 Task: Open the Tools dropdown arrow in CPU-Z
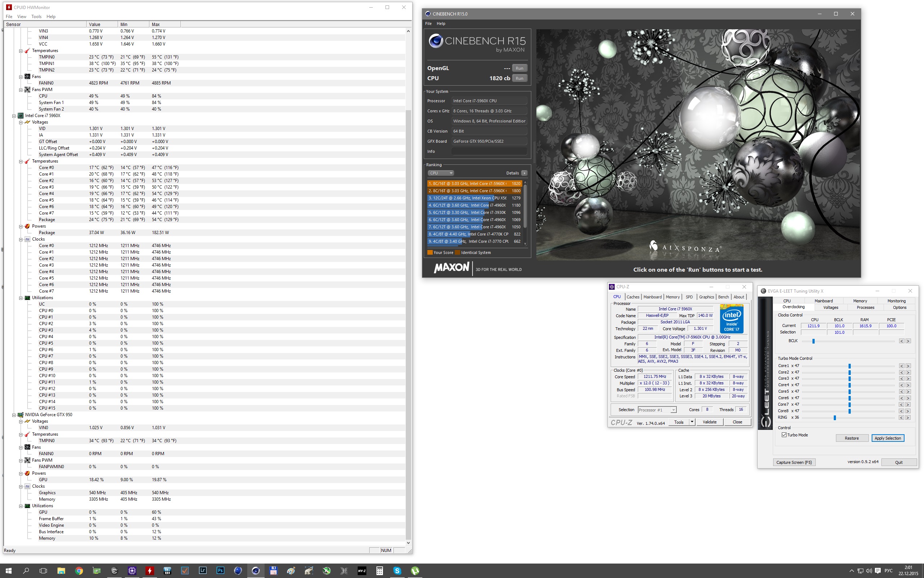692,422
